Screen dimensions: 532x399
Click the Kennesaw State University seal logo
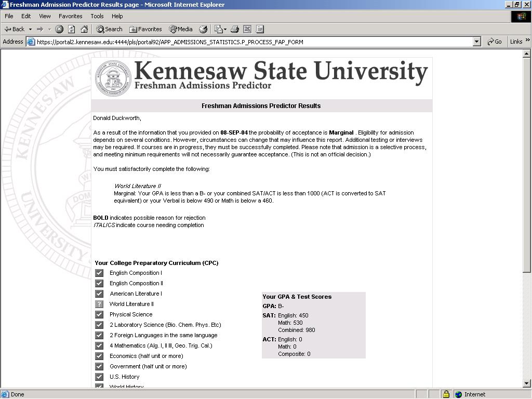113,78
